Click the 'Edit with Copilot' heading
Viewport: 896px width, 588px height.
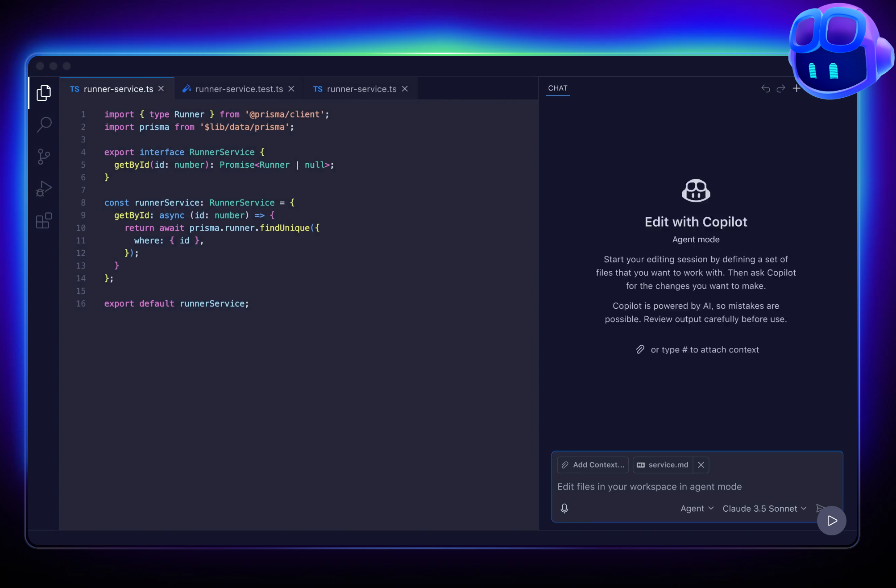pos(696,222)
